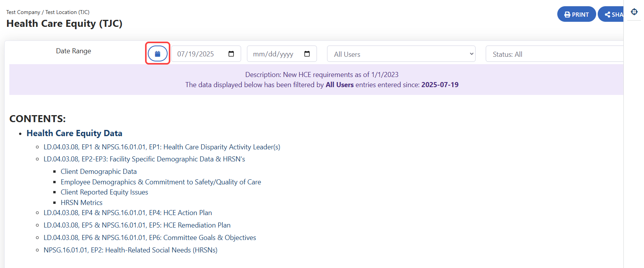Open Facility Specific Demographic Data & HRSN's link
Screen dimensions: 644x268
144,159
